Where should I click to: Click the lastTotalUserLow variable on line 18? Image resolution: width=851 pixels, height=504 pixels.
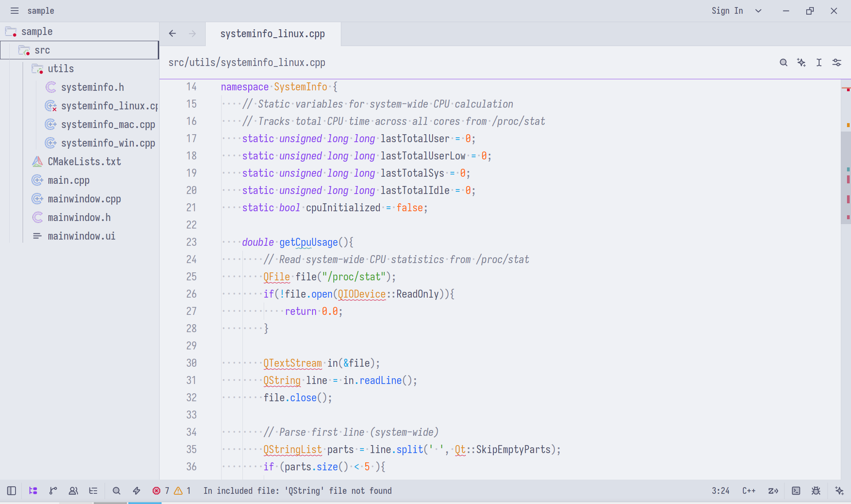coord(423,156)
